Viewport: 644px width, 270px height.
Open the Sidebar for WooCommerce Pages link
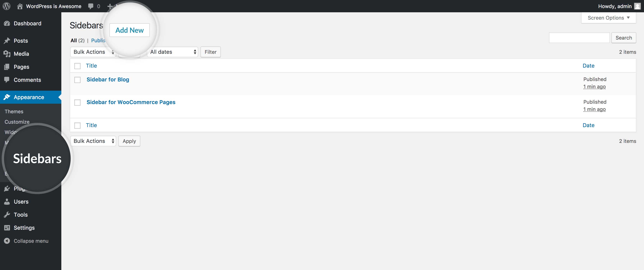[131, 102]
